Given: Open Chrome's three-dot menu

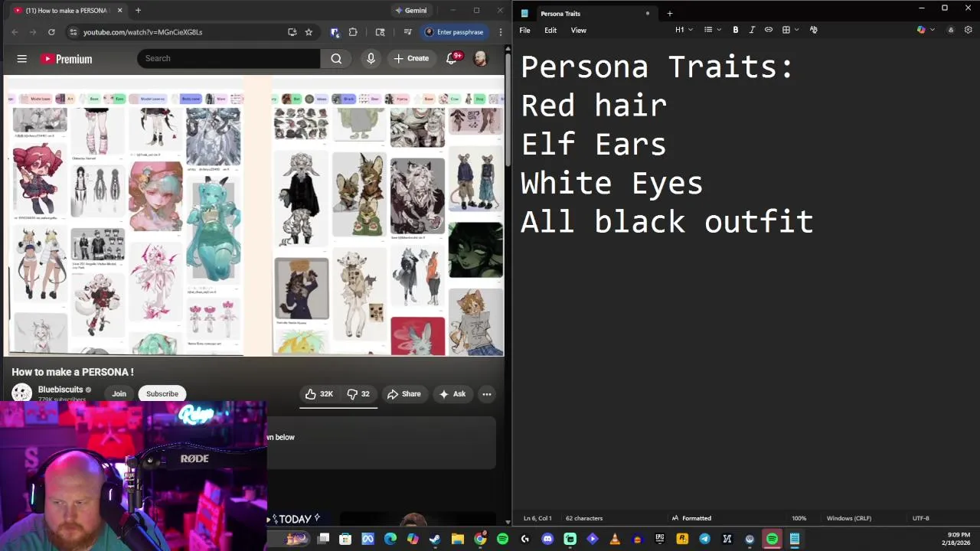Looking at the screenshot, I should 501,32.
